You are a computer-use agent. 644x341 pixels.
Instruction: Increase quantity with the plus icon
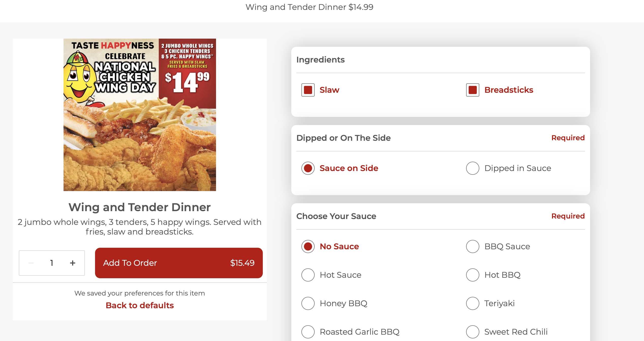(73, 263)
